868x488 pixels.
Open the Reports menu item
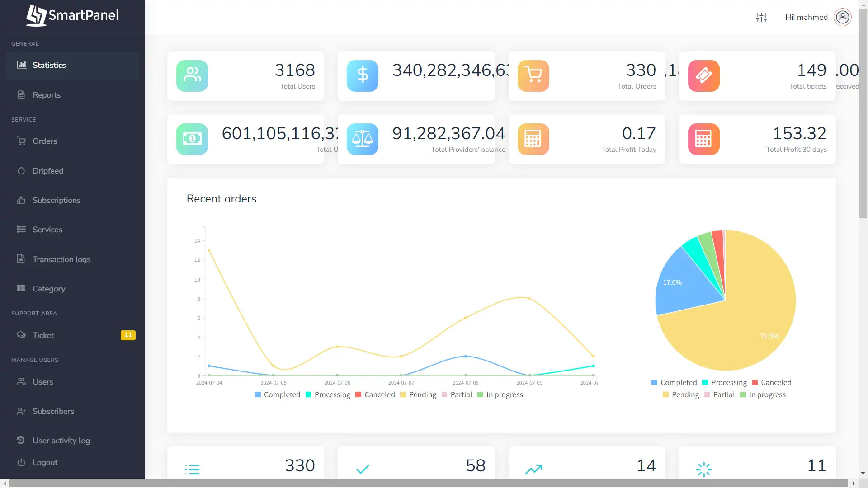(x=46, y=95)
